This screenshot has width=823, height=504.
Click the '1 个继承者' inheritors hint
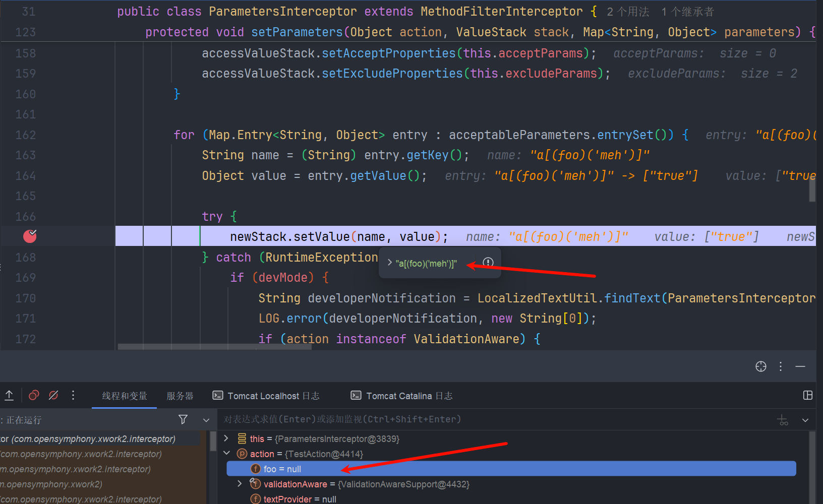[x=687, y=12]
